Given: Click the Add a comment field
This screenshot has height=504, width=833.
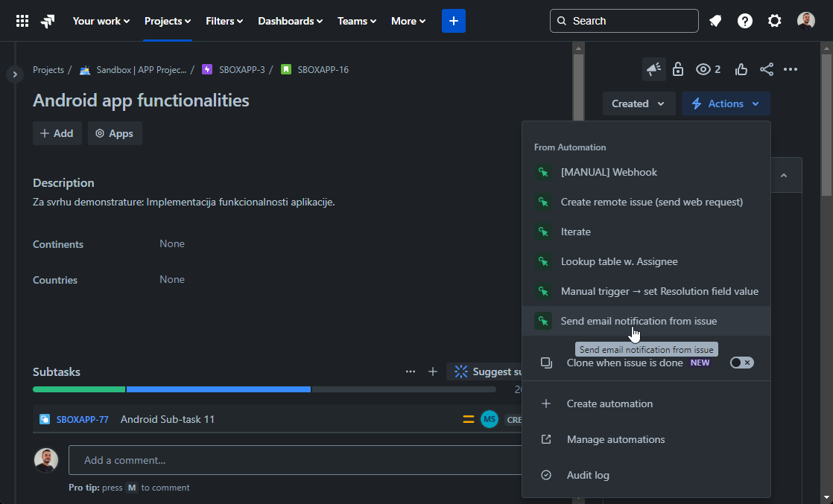Looking at the screenshot, I should pyautogui.click(x=298, y=460).
